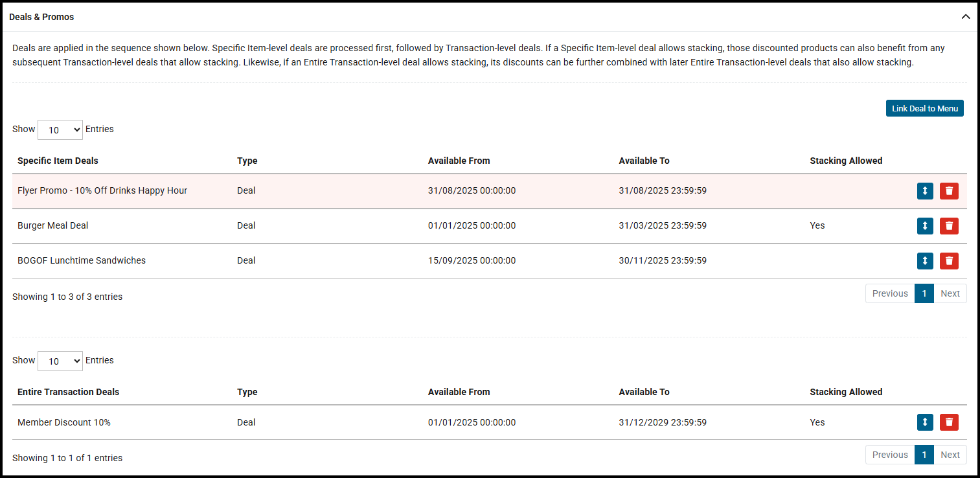Viewport: 980px width, 478px height.
Task: Go to Previous page of Specific Item Deals
Action: pos(889,293)
